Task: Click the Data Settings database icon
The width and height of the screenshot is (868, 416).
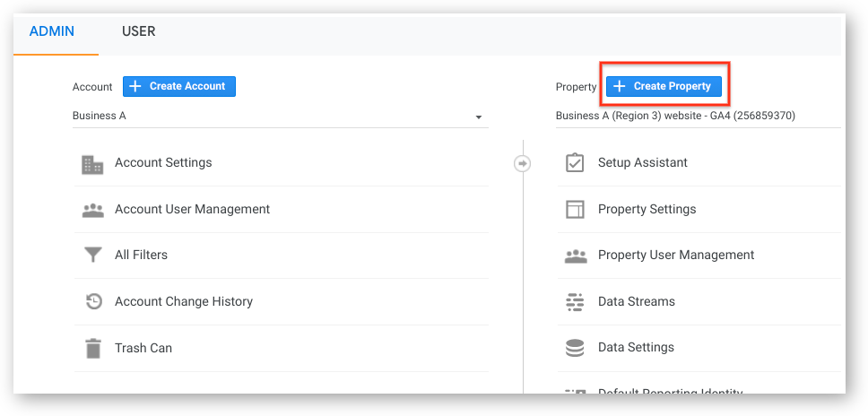Action: (575, 348)
